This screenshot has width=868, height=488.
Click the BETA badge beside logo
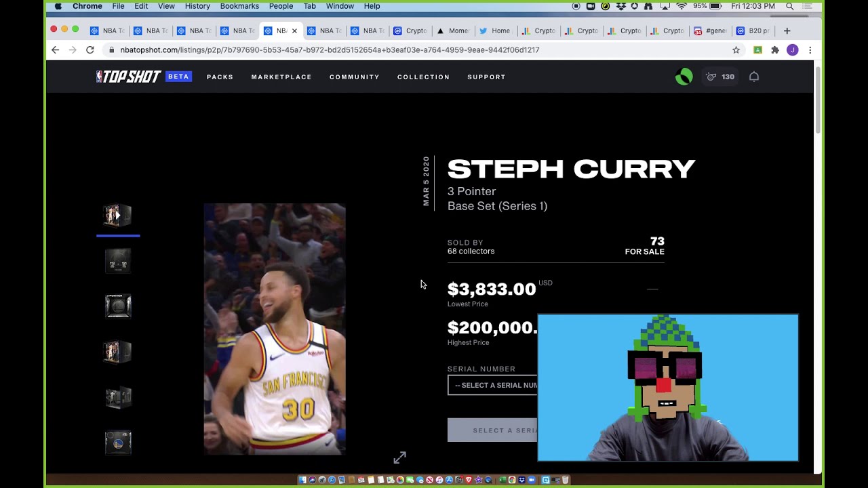click(178, 77)
